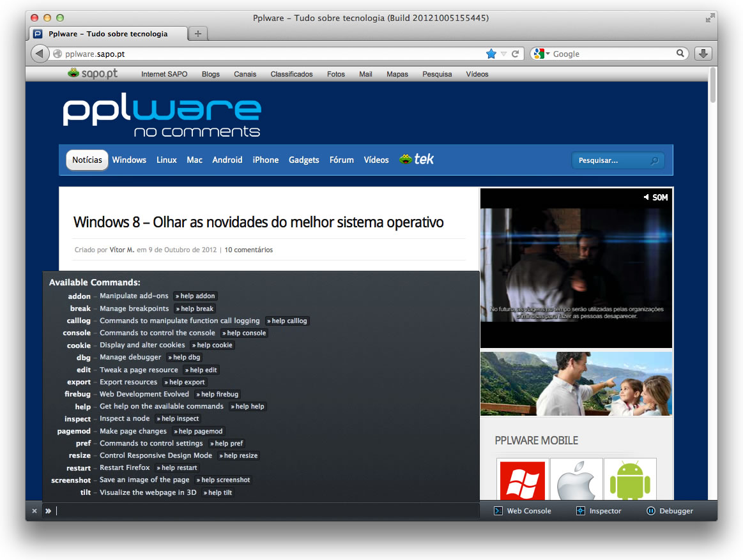Select Mac in the site navigation

point(194,160)
